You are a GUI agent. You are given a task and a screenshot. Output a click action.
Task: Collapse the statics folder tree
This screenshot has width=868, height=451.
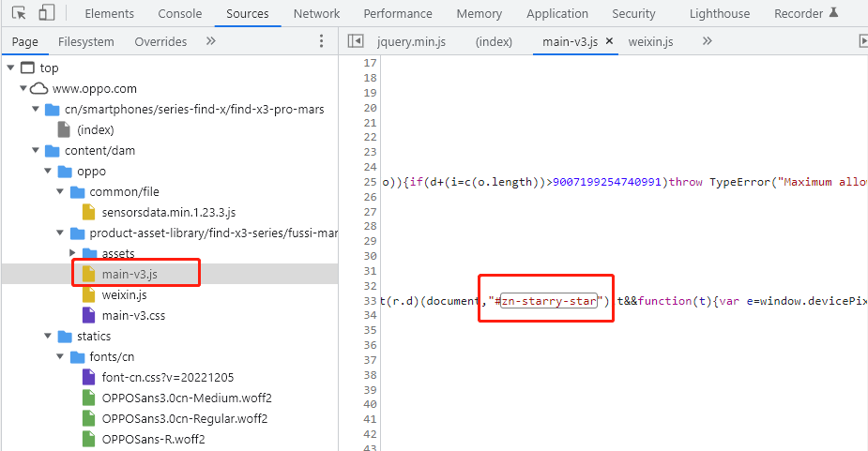(49, 336)
